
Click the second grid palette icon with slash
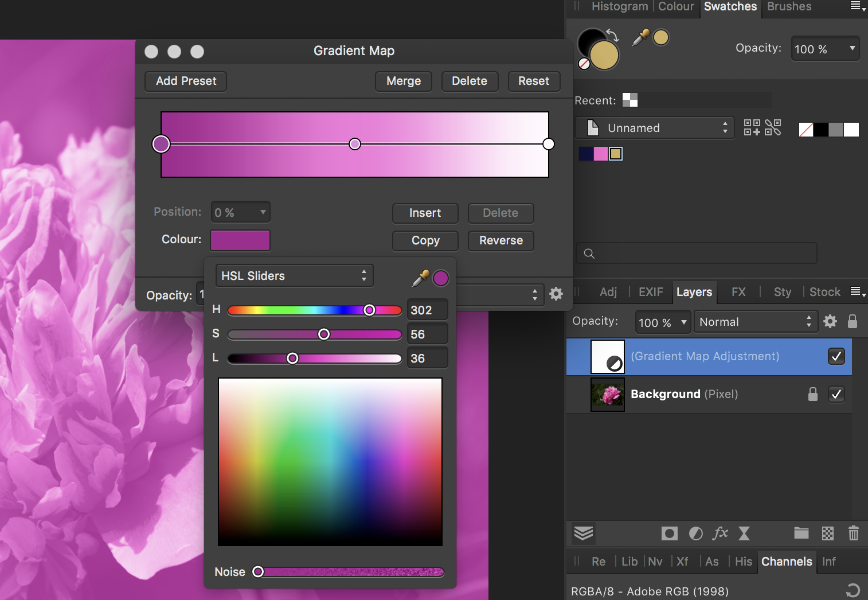(x=773, y=127)
